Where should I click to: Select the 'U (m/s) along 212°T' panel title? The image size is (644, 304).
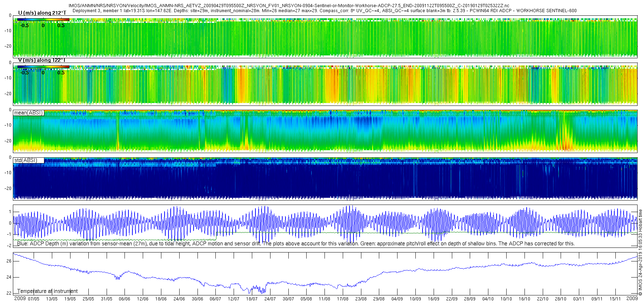(x=42, y=13)
